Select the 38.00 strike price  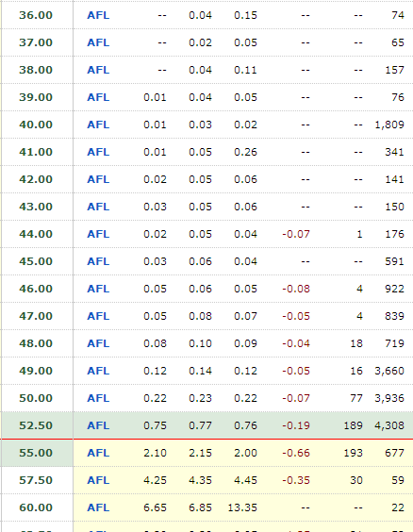point(36,70)
